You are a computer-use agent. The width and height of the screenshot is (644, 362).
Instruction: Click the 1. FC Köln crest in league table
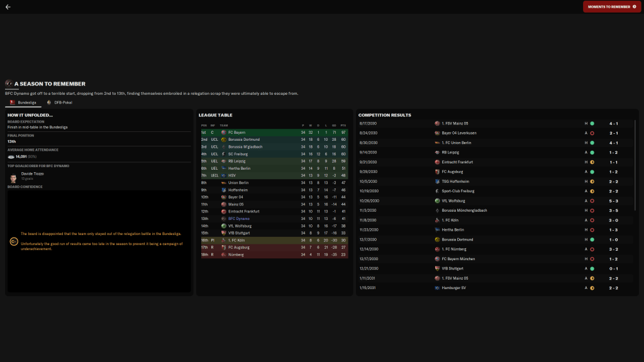[x=224, y=240]
